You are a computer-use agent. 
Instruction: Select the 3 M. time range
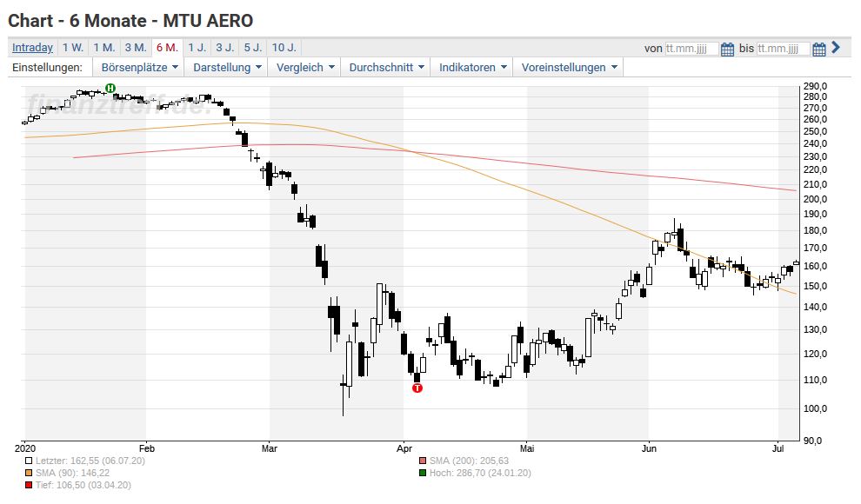tap(135, 48)
